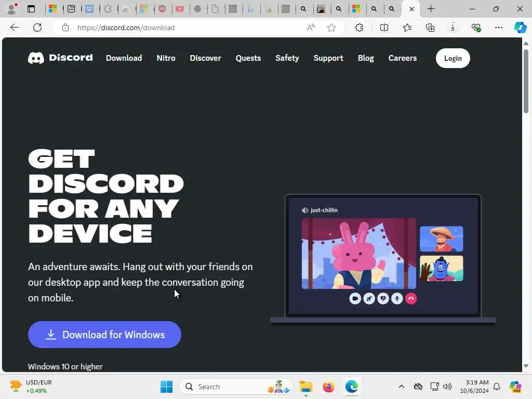Click the taskbar Search box
This screenshot has height=399, width=532.
236,387
